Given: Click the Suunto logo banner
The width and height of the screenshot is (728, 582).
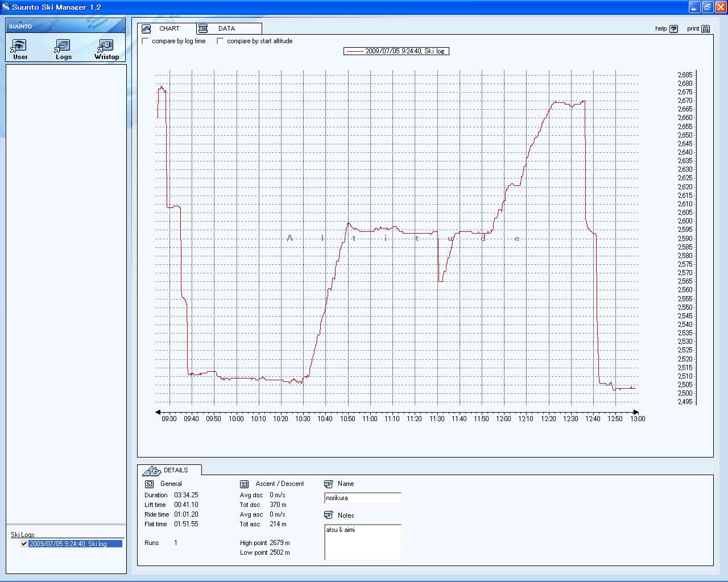Looking at the screenshot, I should (x=65, y=26).
